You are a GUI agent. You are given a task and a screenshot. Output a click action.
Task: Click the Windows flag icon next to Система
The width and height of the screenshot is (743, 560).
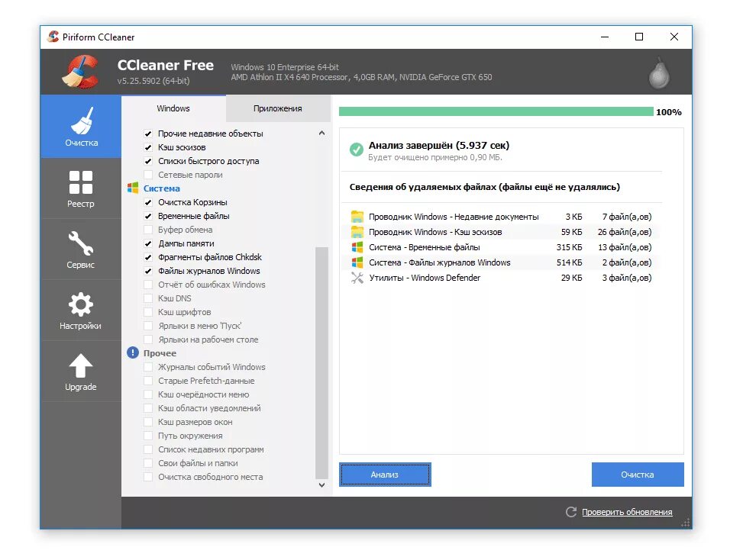pyautogui.click(x=133, y=188)
